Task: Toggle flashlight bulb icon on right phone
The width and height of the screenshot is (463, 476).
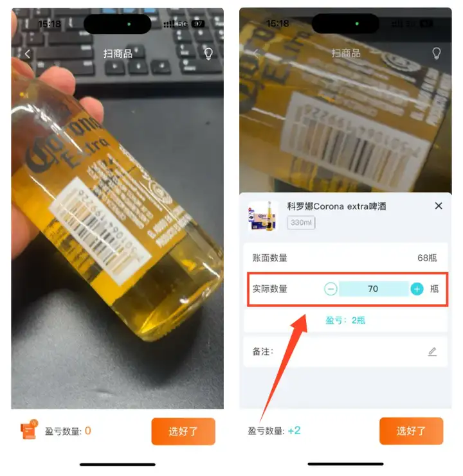Action: coord(436,53)
